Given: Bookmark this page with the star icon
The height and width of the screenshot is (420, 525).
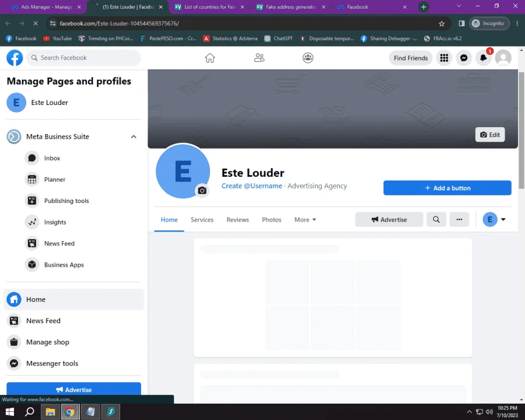Looking at the screenshot, I should (442, 23).
